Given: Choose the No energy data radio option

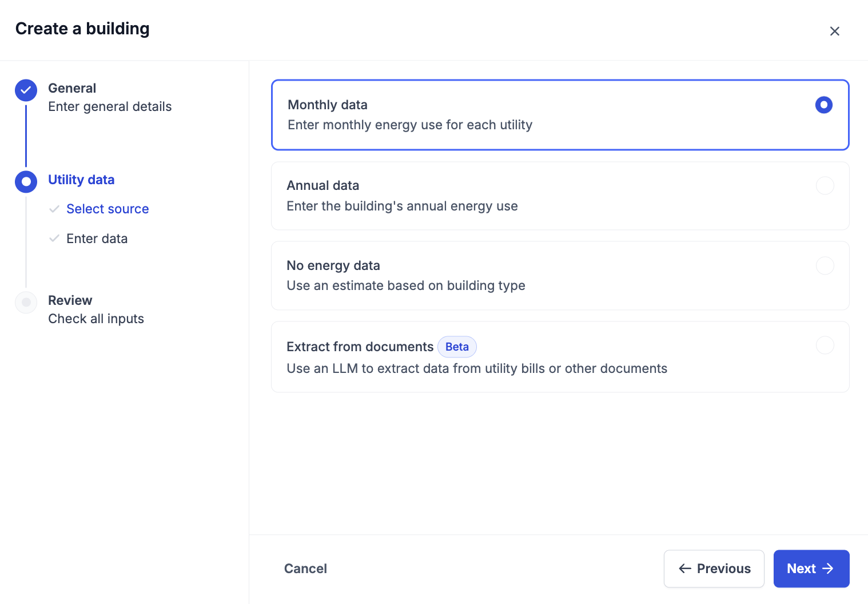Looking at the screenshot, I should (825, 265).
